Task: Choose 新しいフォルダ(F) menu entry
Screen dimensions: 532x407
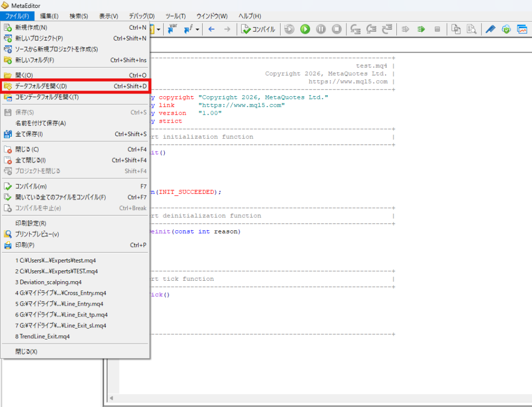Action: tap(75, 60)
